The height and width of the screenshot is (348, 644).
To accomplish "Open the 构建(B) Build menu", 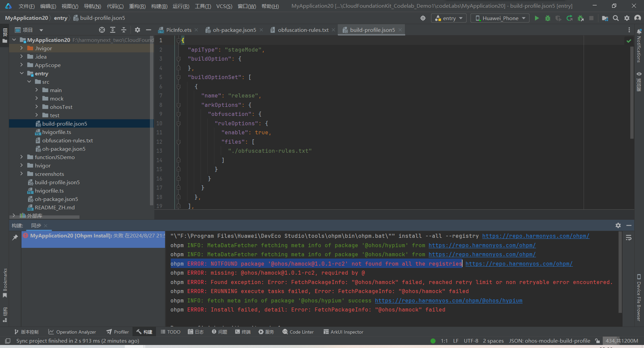I will click(x=159, y=6).
